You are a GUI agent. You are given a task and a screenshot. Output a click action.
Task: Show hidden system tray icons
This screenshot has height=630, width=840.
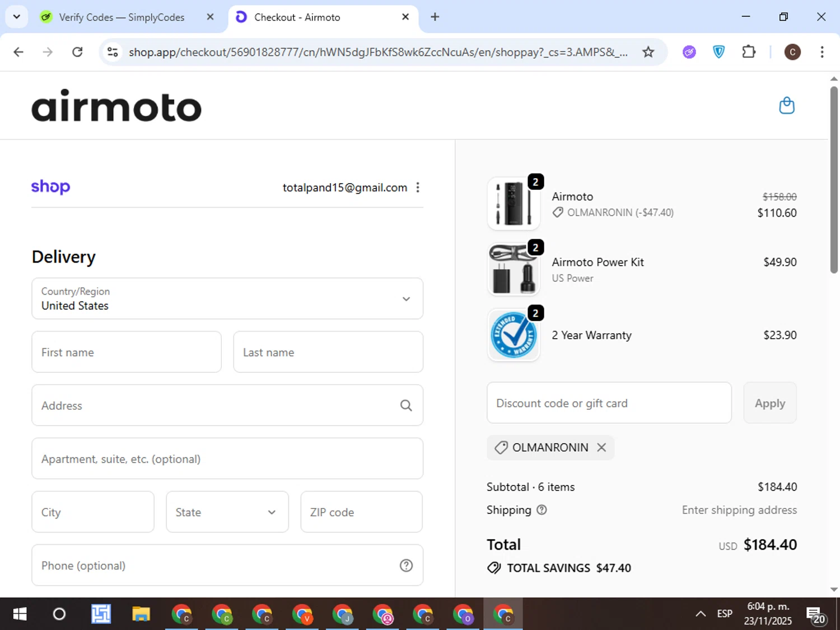[x=700, y=614]
